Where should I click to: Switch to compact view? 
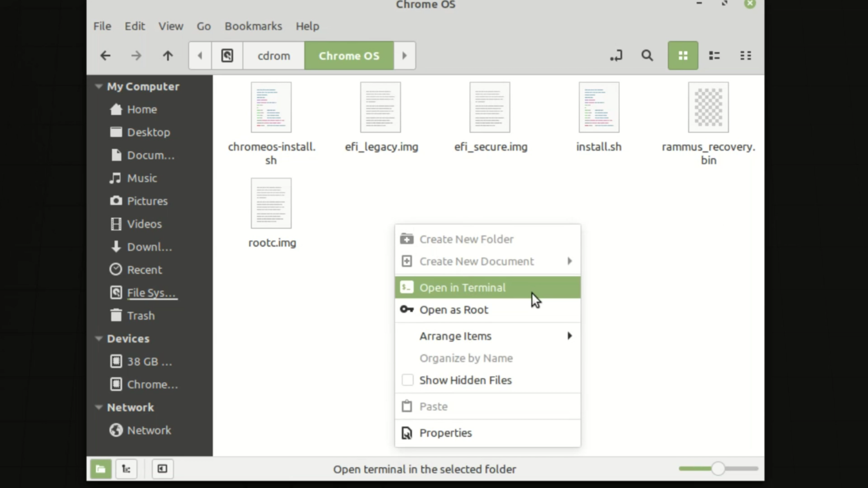[x=745, y=56]
